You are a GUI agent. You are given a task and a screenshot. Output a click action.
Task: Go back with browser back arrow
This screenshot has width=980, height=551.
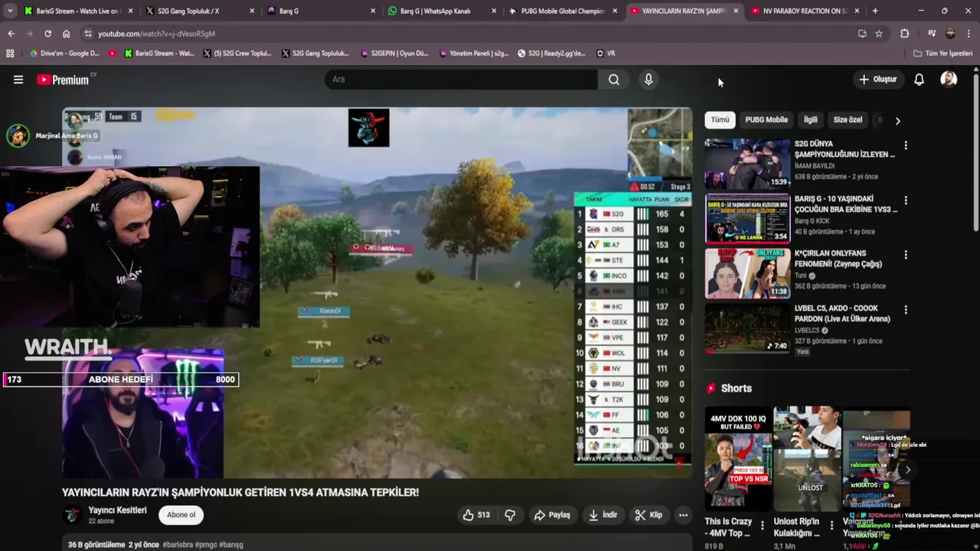pos(11,34)
